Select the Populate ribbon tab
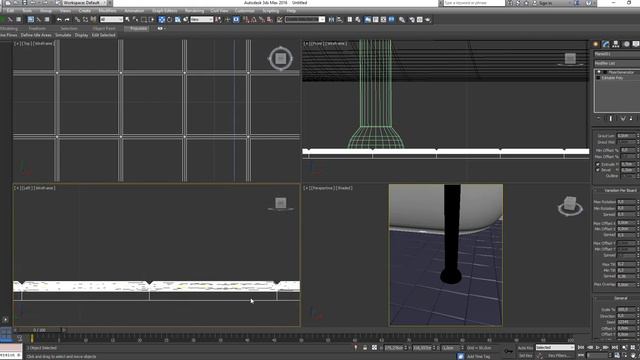The height and width of the screenshot is (360, 640). 138,29
